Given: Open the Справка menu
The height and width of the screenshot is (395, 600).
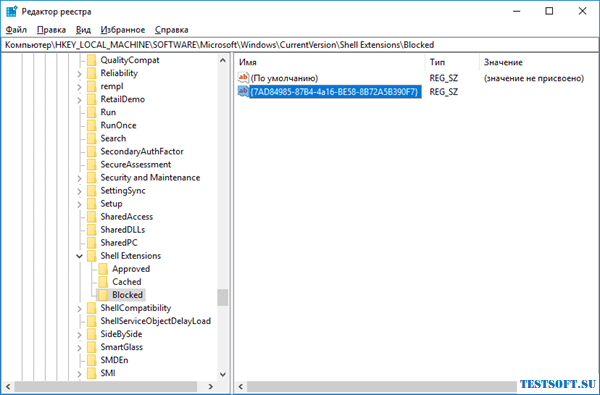Looking at the screenshot, I should click(171, 30).
